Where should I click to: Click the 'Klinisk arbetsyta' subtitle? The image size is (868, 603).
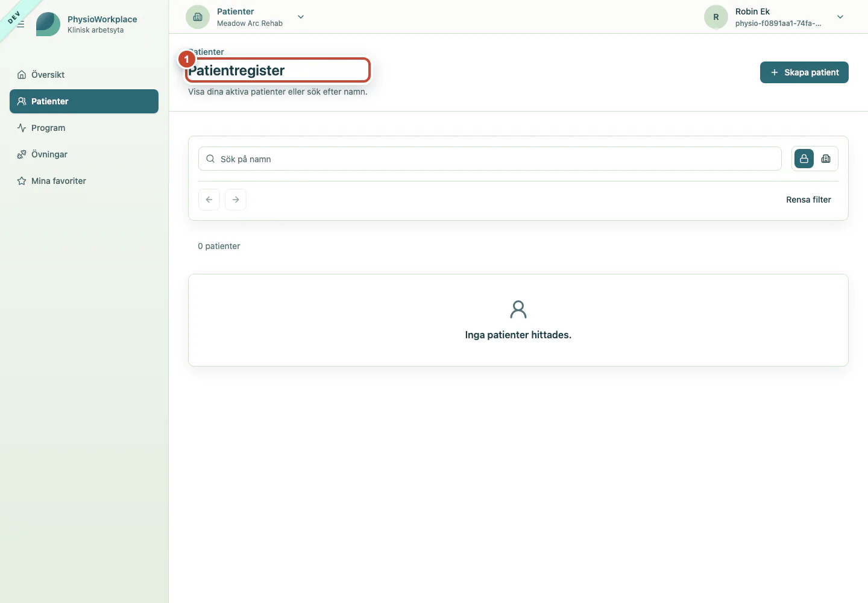[95, 30]
